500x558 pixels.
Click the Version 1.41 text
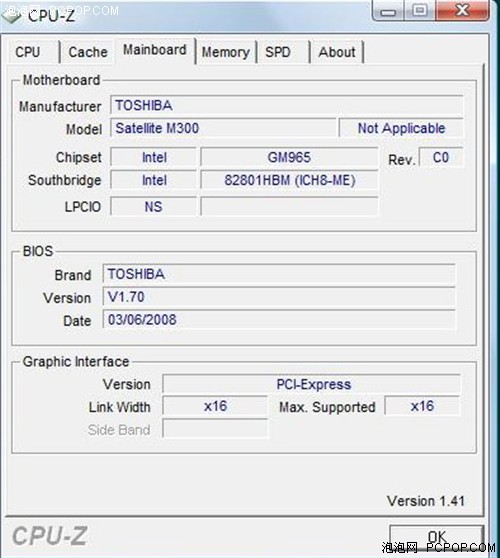[x=426, y=501]
